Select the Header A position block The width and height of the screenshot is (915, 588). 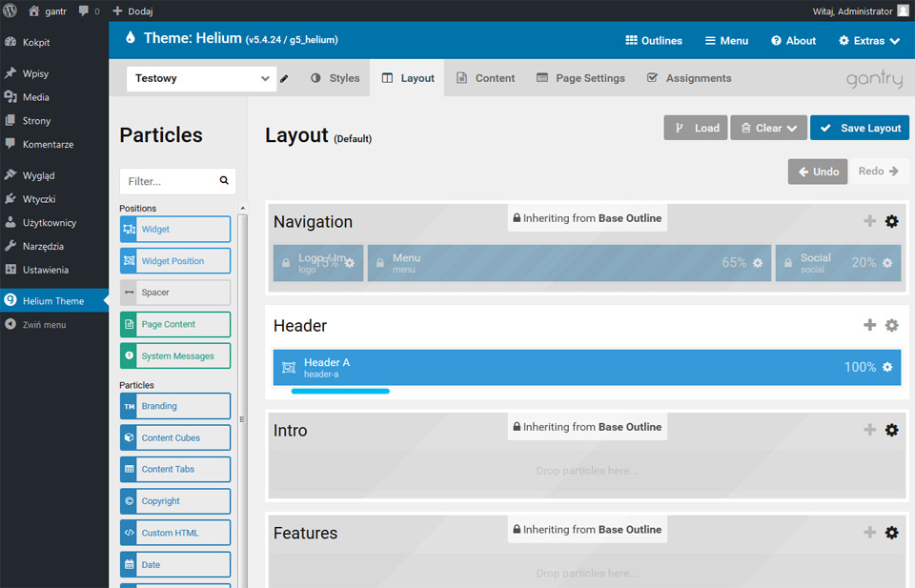tap(587, 368)
